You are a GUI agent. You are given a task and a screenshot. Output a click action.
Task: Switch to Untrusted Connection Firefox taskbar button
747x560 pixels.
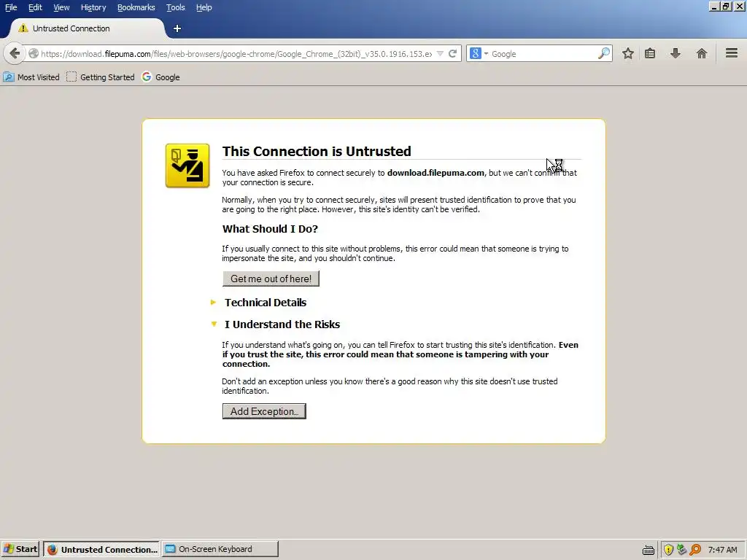pos(101,549)
